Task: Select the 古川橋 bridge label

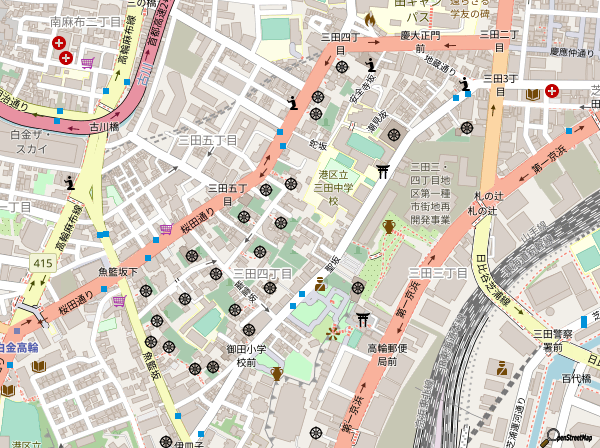Action: pos(103,127)
